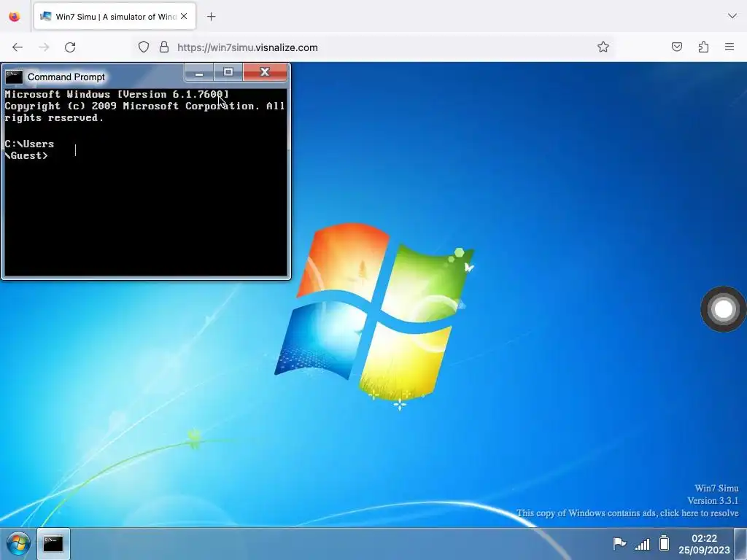
Task: Click Command Prompt taskbar button
Action: 53,543
